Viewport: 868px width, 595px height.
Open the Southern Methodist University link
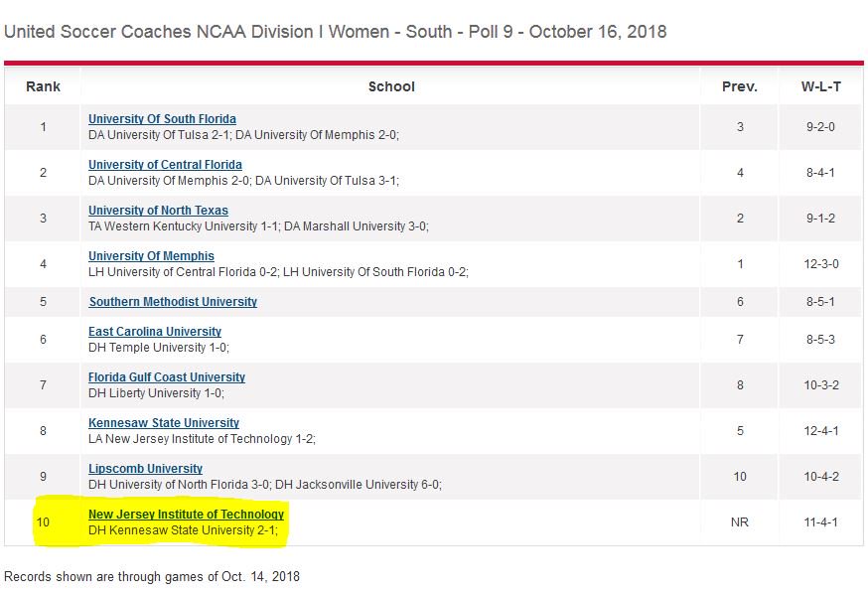click(174, 301)
